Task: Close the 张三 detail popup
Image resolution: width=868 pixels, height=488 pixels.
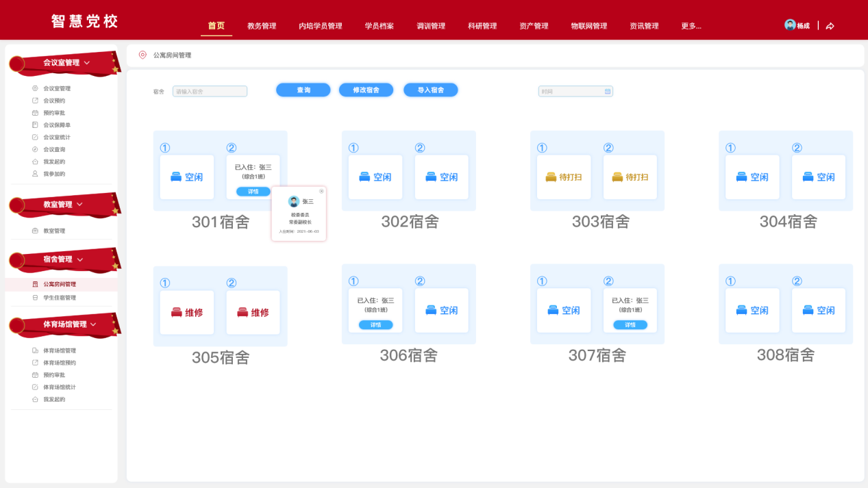Action: [x=321, y=192]
